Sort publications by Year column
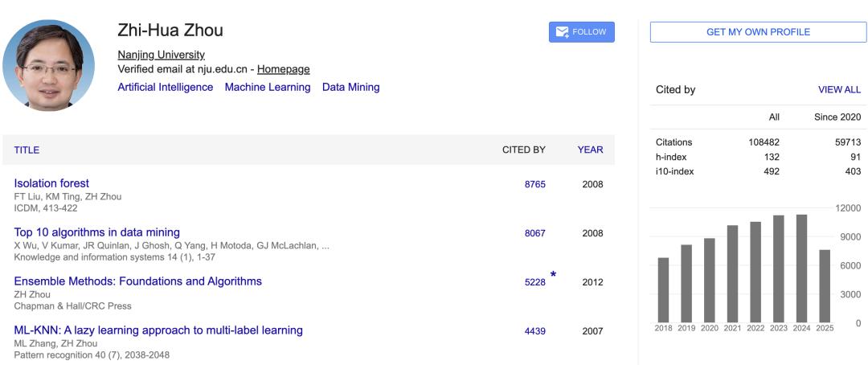The height and width of the screenshot is (365, 868). point(590,150)
